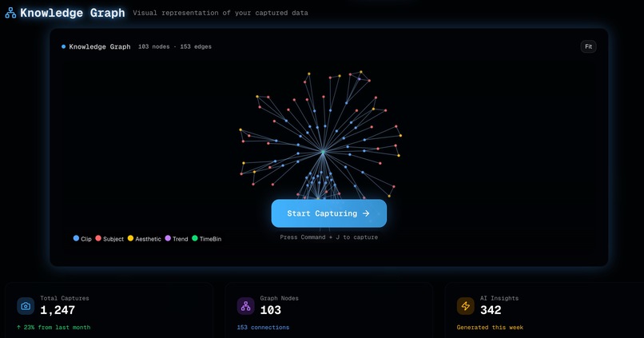Click the '103 nodes · 153 edges' text
Screen dimensions: 644x338
[x=174, y=47]
